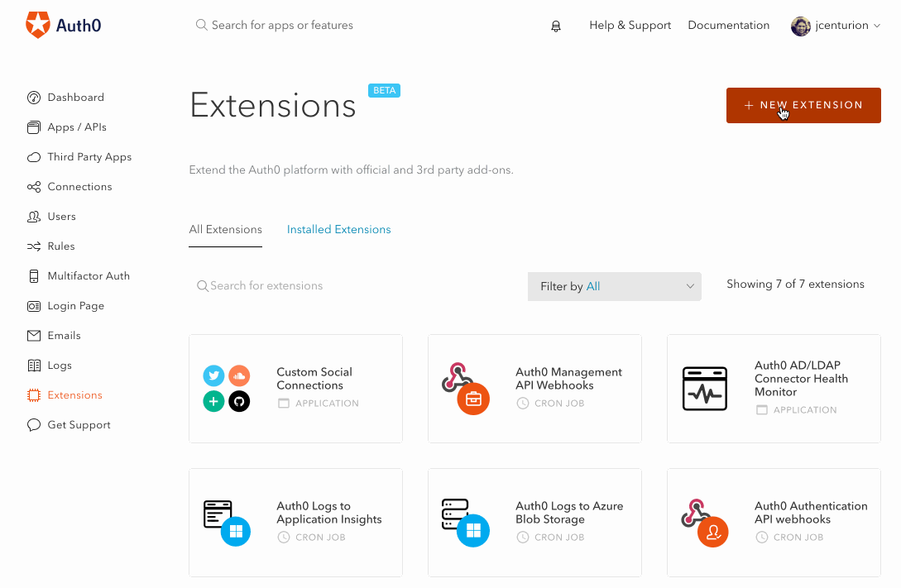
Task: Click the plus icon on New Extension button
Action: coord(749,106)
